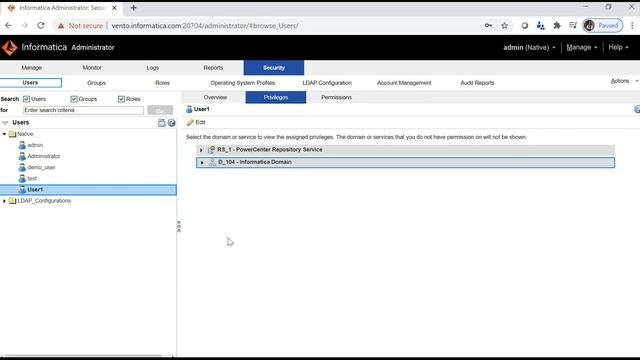Open Audit Reports
The height and width of the screenshot is (360, 640).
click(x=477, y=83)
